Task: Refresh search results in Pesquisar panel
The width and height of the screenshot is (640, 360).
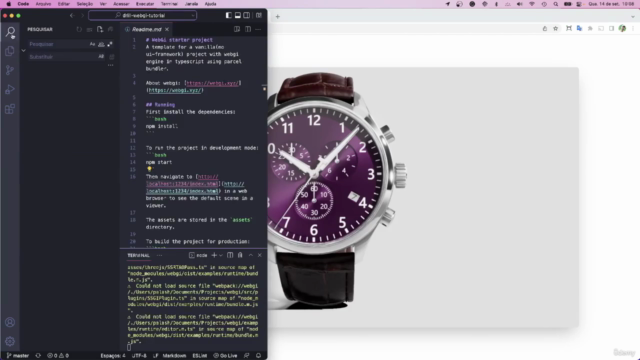Action: tap(79, 29)
